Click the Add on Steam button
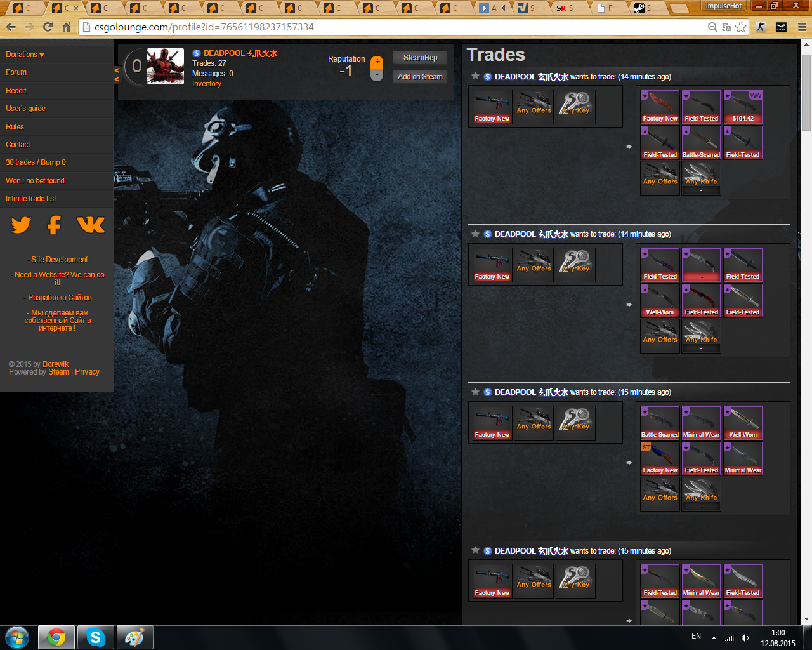 (x=420, y=77)
